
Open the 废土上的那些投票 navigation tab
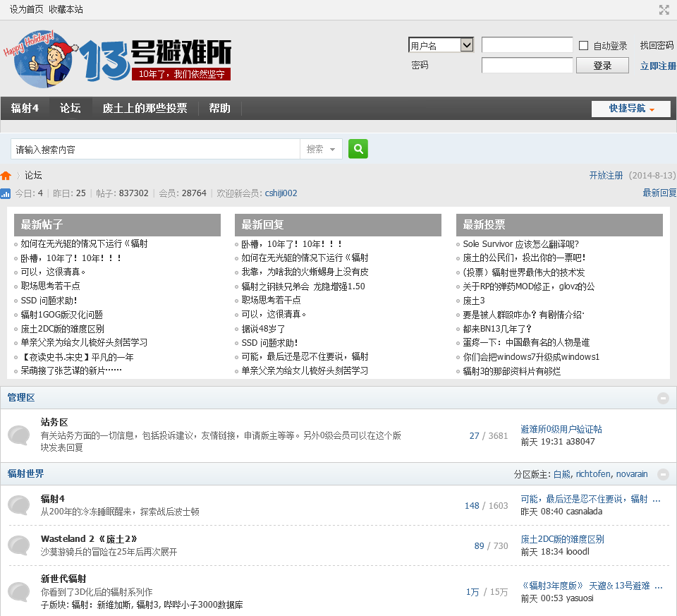click(145, 108)
